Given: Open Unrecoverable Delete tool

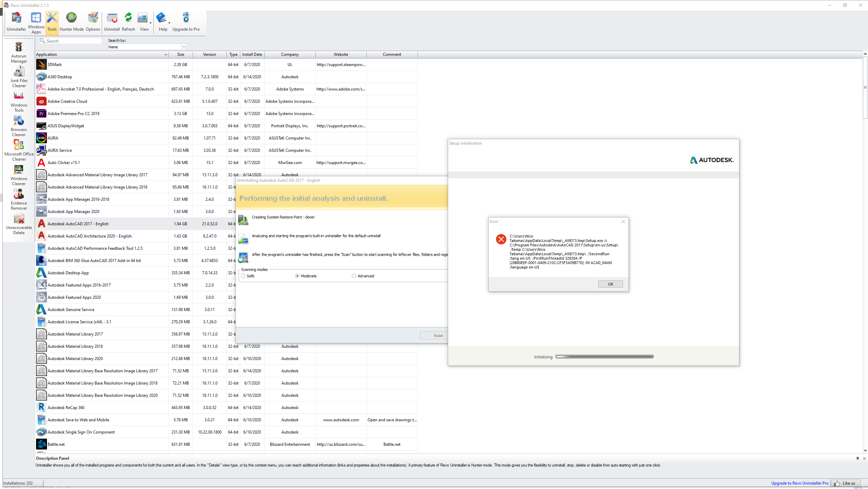Looking at the screenshot, I should click(x=19, y=224).
